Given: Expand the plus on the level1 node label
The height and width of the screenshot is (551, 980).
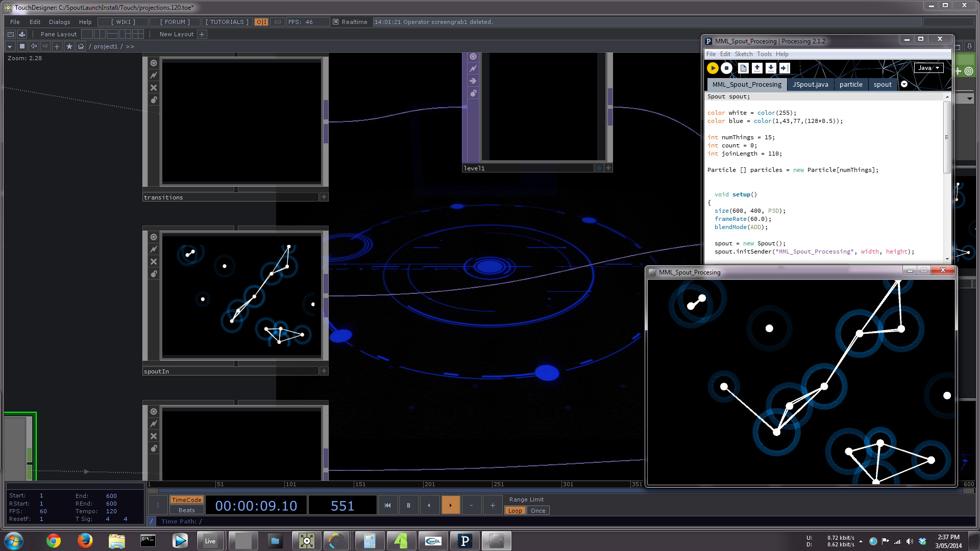Looking at the screenshot, I should [x=608, y=168].
